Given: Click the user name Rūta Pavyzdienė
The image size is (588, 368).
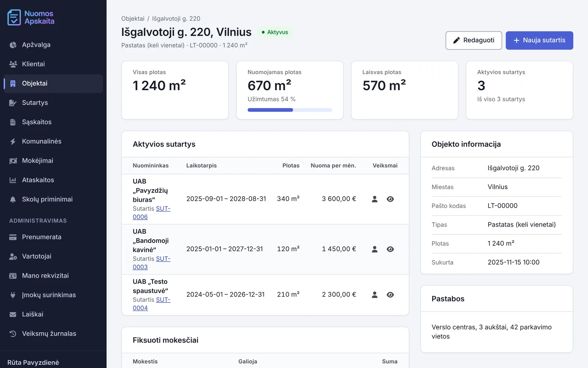Looking at the screenshot, I should click(33, 362).
